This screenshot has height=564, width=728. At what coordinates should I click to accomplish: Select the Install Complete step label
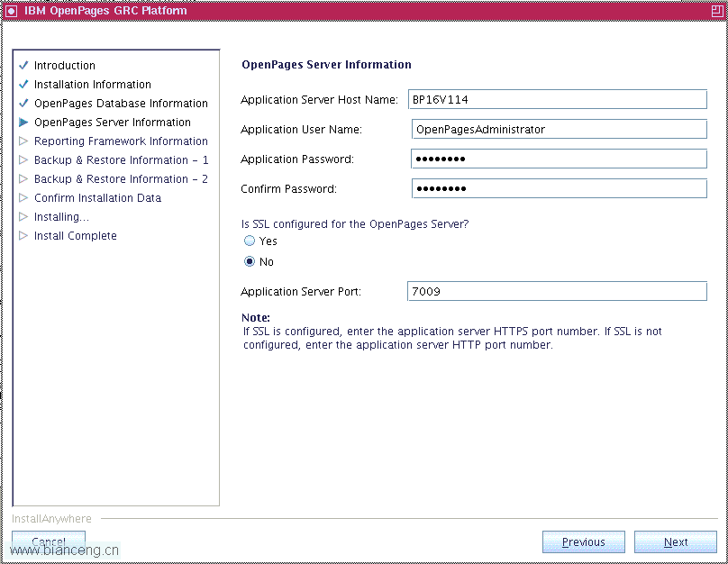click(x=75, y=236)
